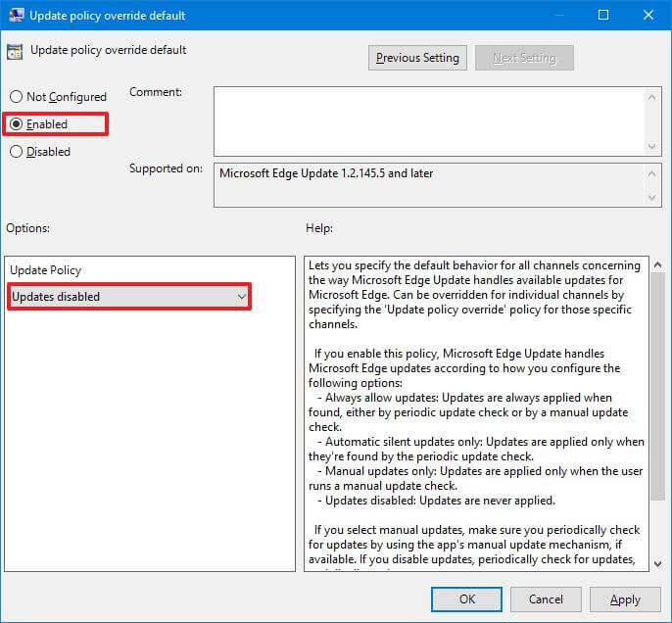Viewport: 672px width, 623px height.
Task: Click the 'Microsoft Edge Update 1.2.145.5 and later' text
Action: (326, 173)
